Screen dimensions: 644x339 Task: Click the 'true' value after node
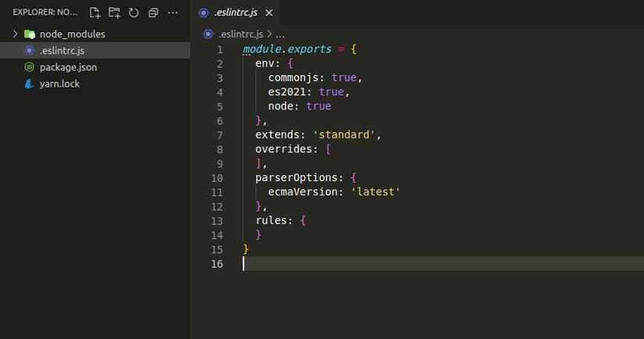[x=318, y=106]
